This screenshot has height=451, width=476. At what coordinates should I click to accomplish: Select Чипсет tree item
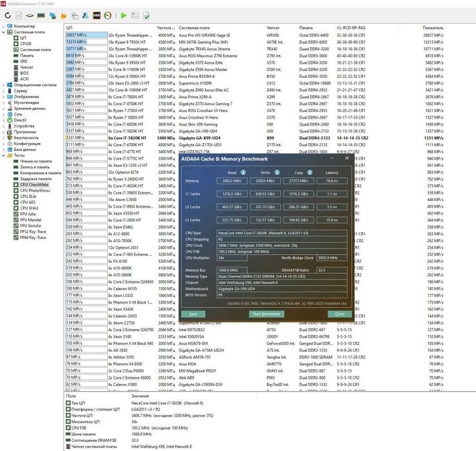click(26, 68)
